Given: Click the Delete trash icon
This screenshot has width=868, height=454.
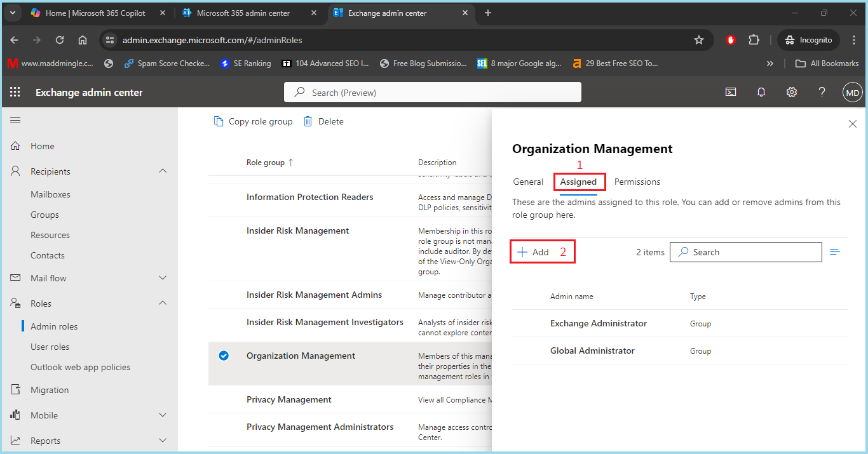Looking at the screenshot, I should click(x=308, y=121).
